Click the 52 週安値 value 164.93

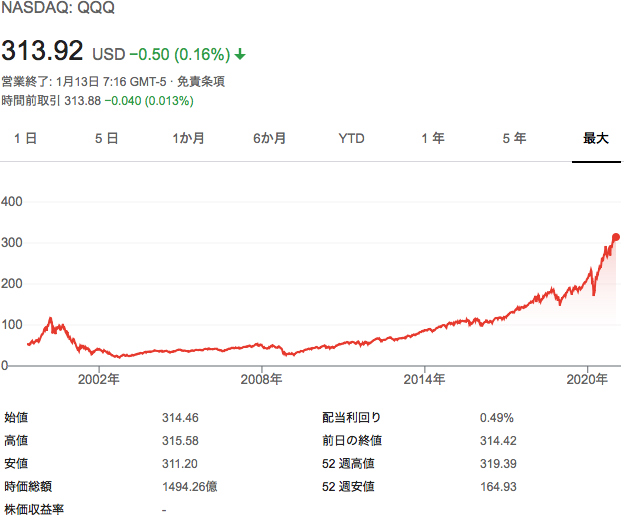coord(498,487)
